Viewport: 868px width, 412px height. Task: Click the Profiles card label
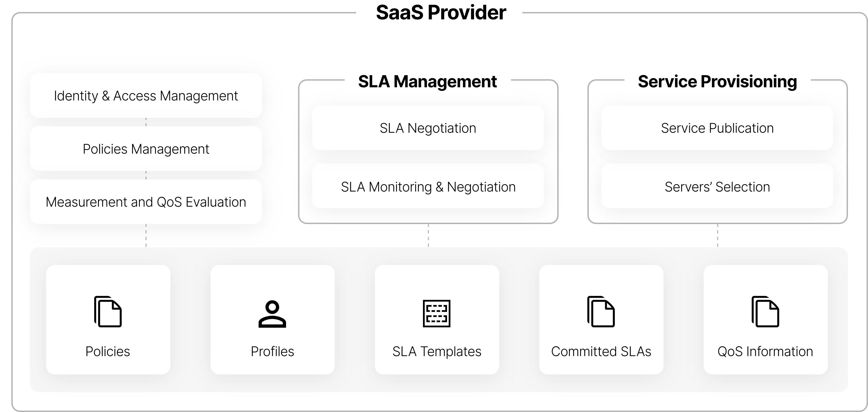coord(272,351)
